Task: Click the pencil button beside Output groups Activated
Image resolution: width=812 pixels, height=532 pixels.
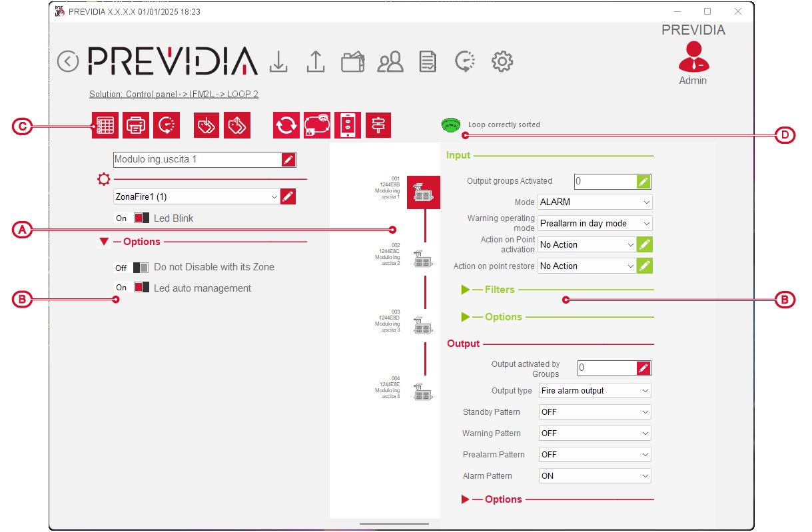Action: [643, 181]
